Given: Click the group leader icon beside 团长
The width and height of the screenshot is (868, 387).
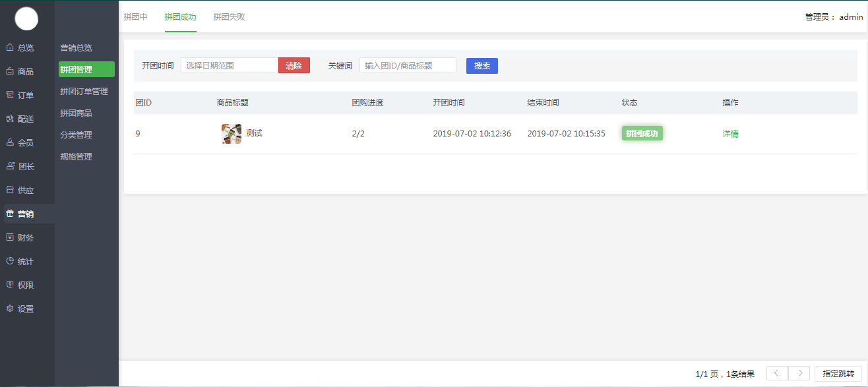Looking at the screenshot, I should point(10,166).
